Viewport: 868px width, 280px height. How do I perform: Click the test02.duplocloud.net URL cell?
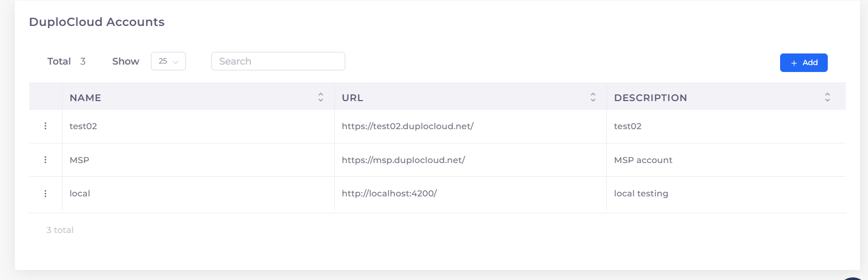(x=408, y=126)
